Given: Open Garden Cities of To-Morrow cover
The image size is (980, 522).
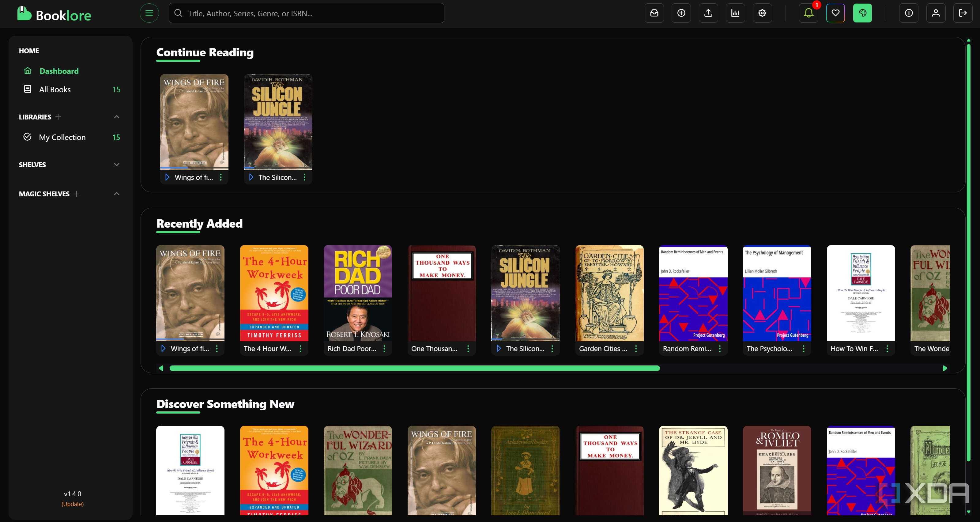Looking at the screenshot, I should click(x=609, y=293).
